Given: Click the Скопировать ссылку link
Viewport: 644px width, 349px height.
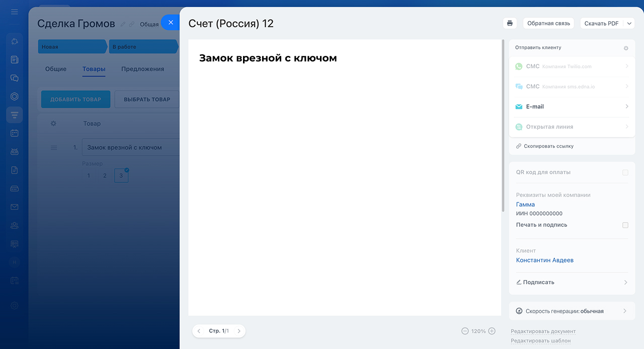Looking at the screenshot, I should point(548,146).
